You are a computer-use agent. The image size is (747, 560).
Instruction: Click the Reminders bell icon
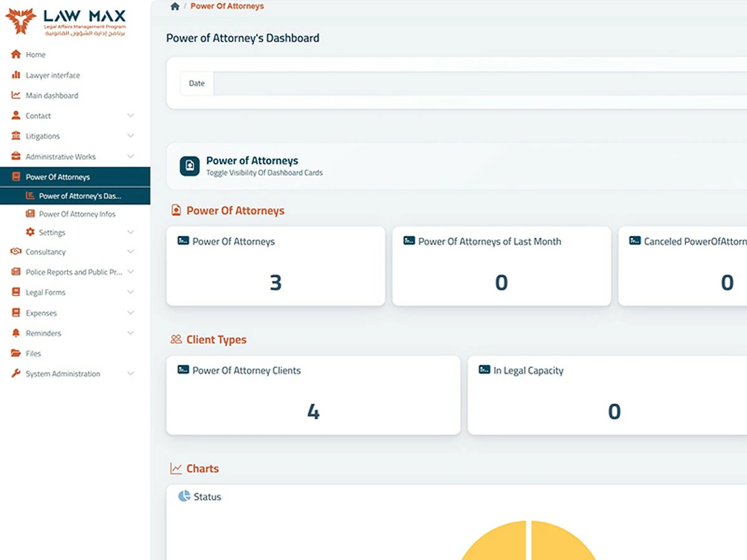click(x=16, y=333)
